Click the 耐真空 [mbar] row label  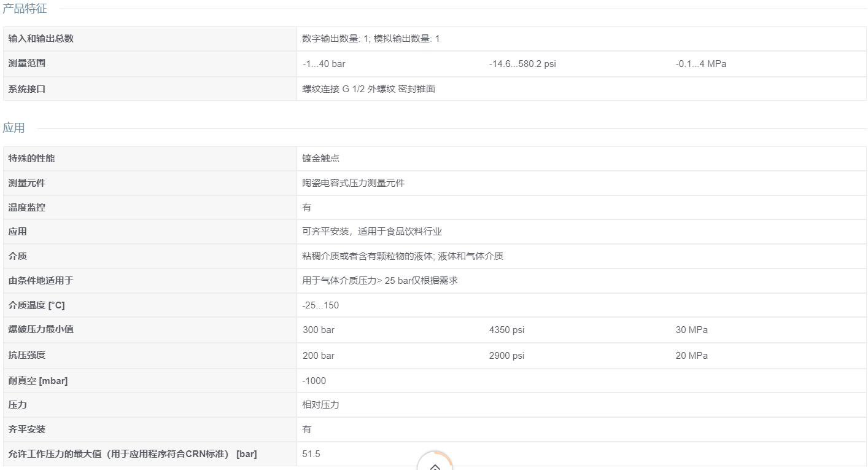click(38, 381)
